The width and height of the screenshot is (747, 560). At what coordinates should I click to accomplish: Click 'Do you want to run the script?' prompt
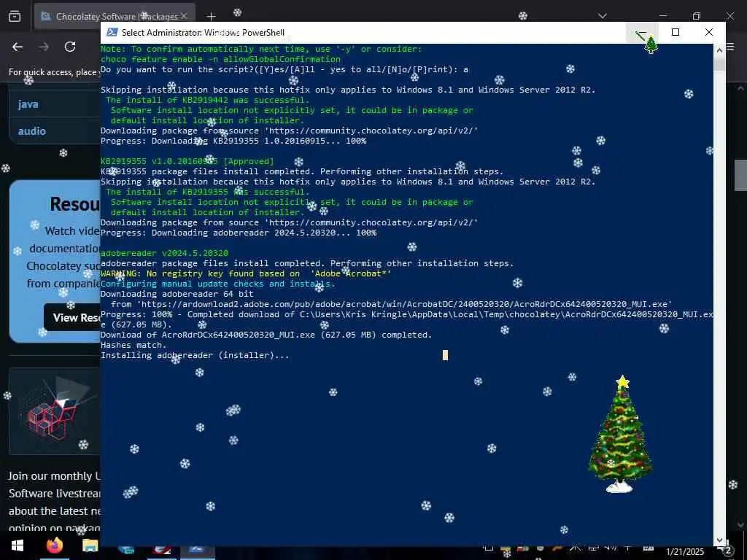[x=285, y=69]
